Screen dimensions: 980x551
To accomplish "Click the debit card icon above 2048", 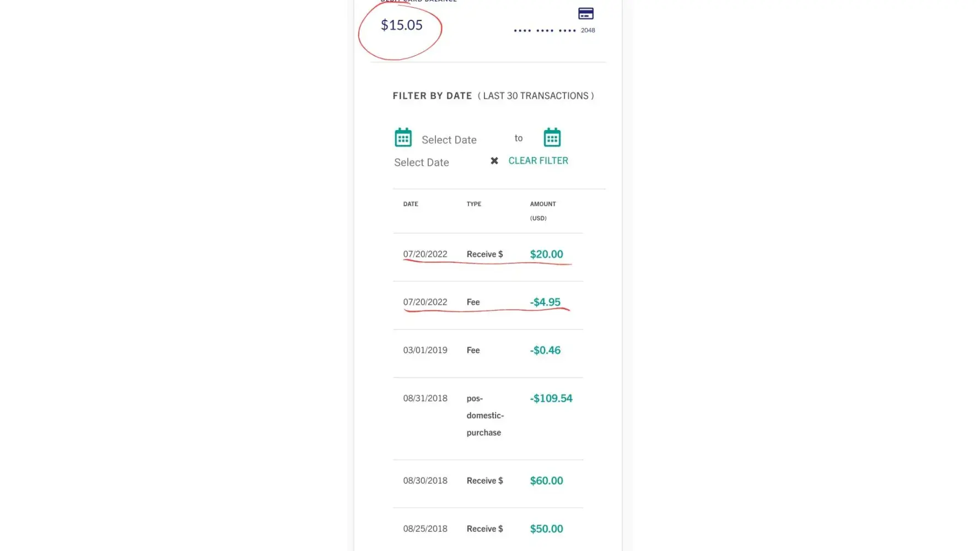I will click(585, 14).
